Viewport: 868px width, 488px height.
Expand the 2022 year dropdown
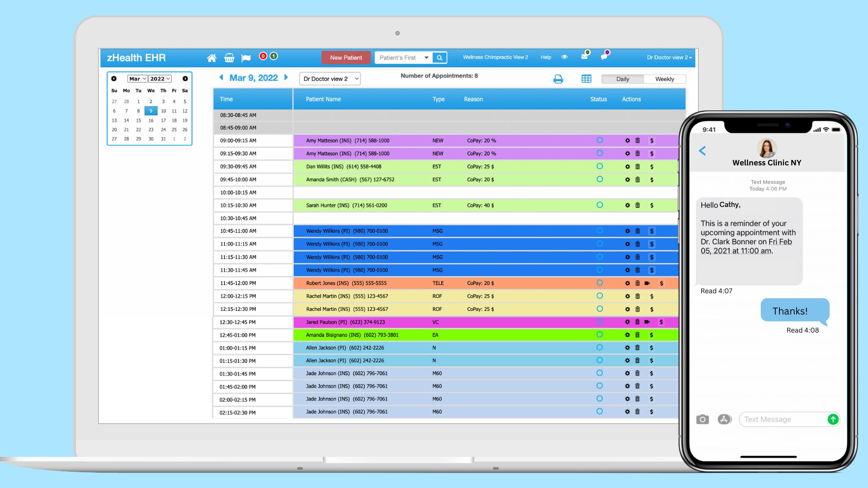click(x=160, y=79)
